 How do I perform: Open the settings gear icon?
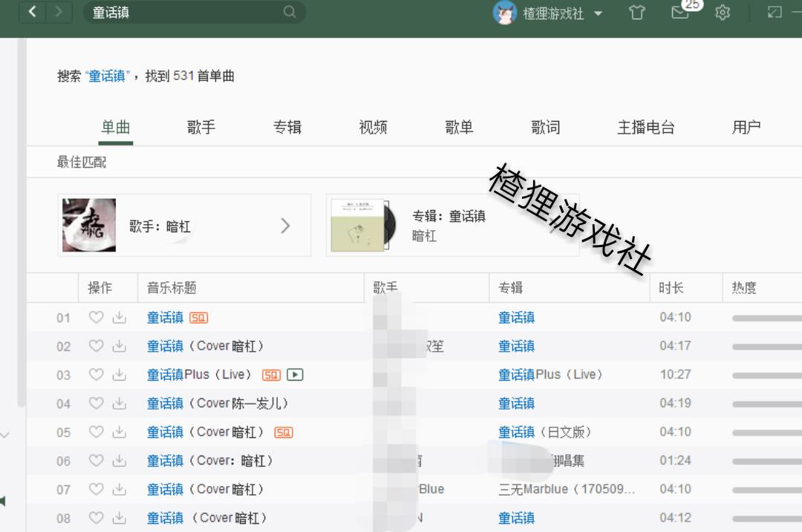click(x=723, y=13)
